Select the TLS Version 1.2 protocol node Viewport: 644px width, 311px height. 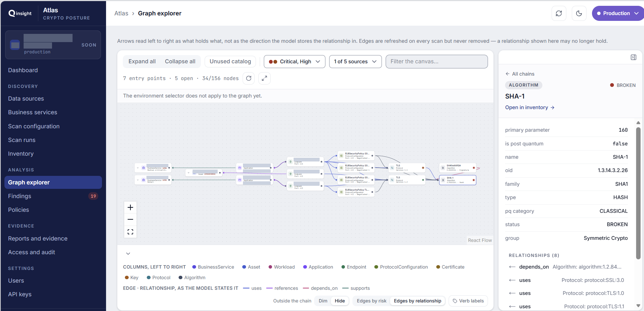pos(407,180)
